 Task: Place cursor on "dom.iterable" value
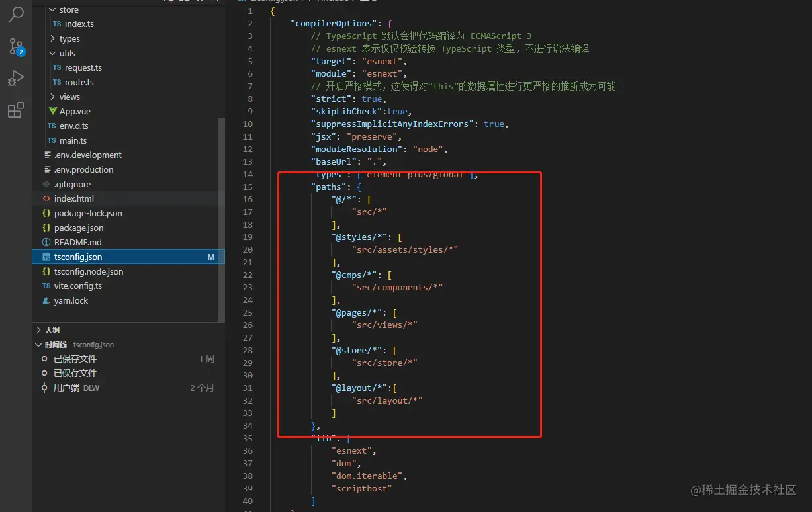coord(367,476)
